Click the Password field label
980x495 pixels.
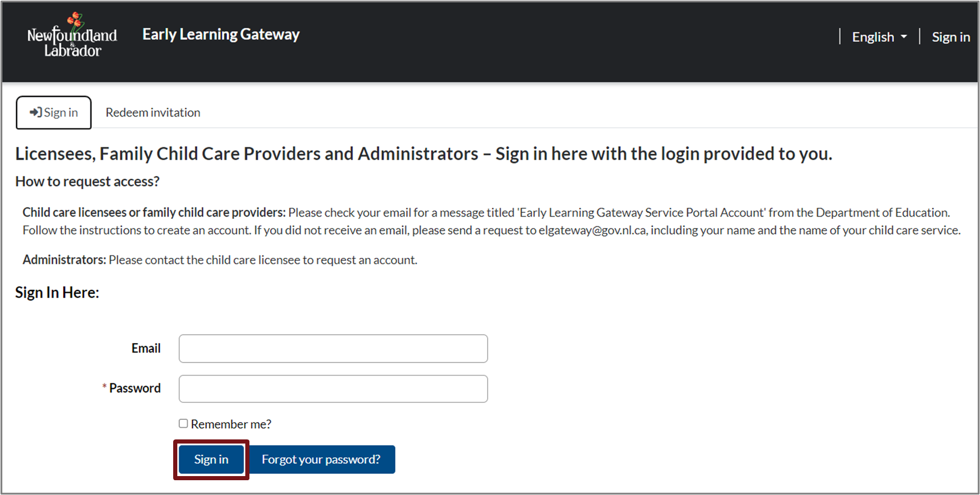[135, 388]
